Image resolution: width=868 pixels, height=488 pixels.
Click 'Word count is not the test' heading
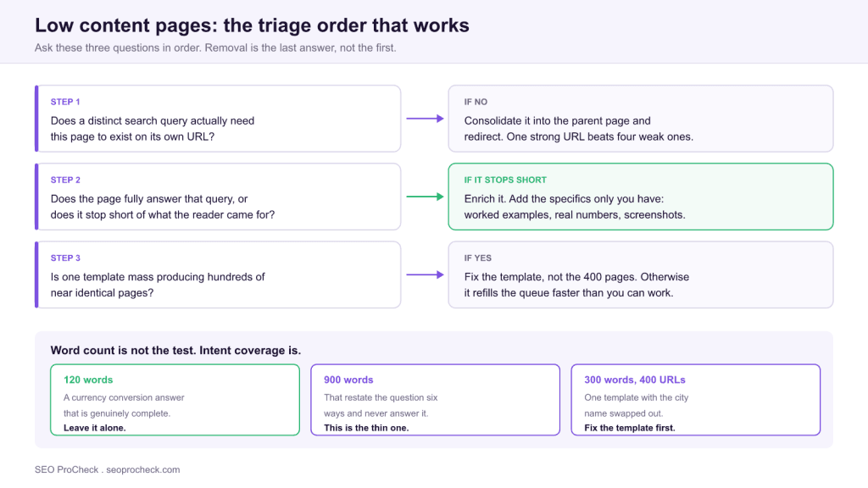(x=175, y=350)
